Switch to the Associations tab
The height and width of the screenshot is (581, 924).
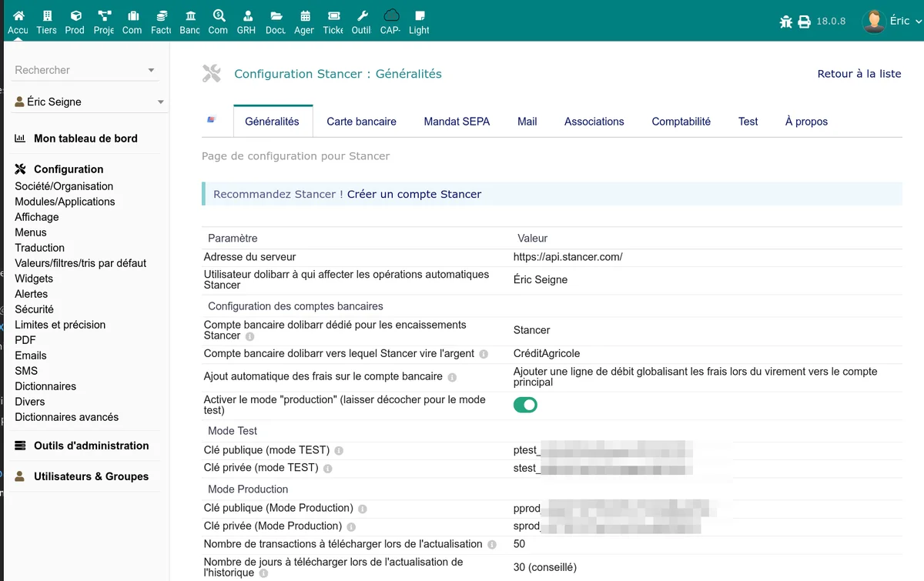click(x=594, y=122)
